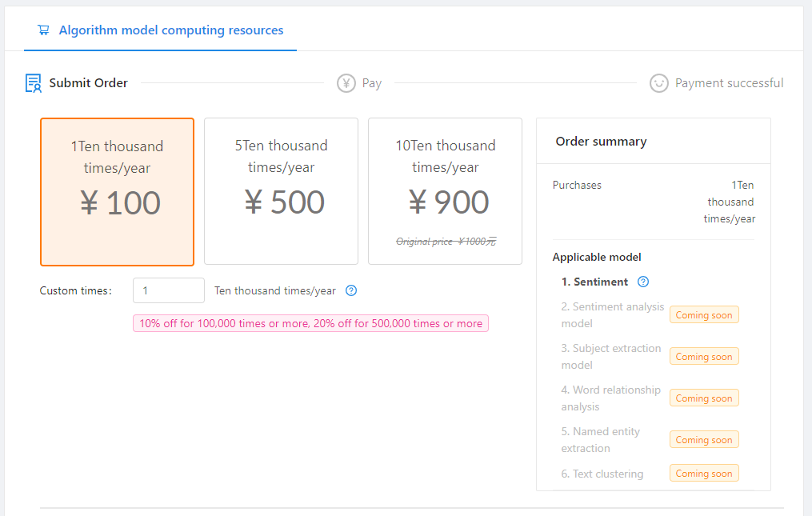Click the shopping cart icon in tab header
This screenshot has width=812, height=516.
(x=43, y=30)
